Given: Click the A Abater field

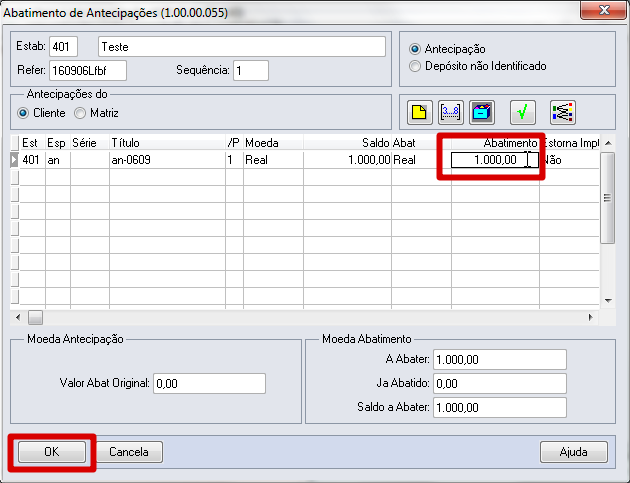Looking at the screenshot, I should [500, 359].
